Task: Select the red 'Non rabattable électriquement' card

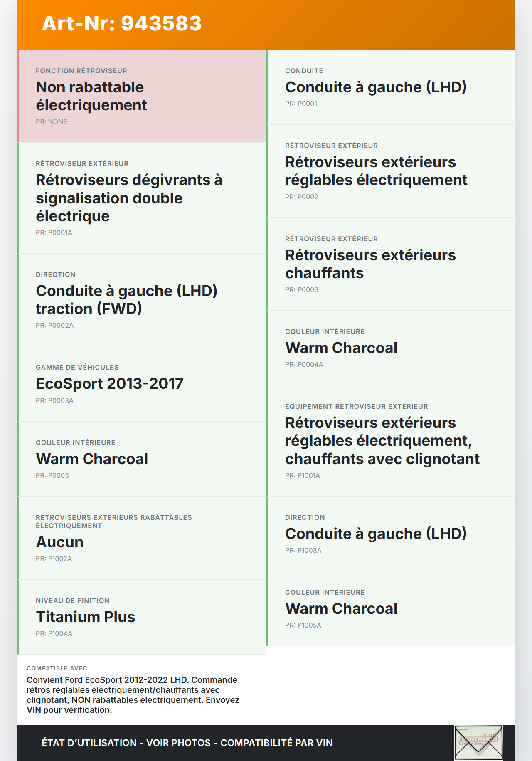Action: click(x=141, y=96)
